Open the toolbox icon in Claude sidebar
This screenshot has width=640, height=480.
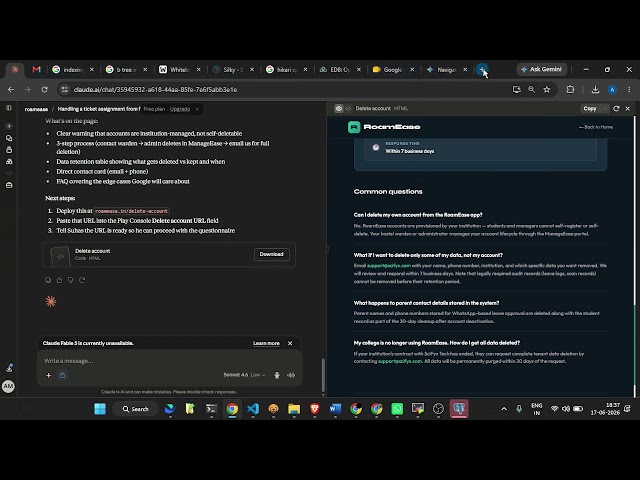(x=9, y=185)
